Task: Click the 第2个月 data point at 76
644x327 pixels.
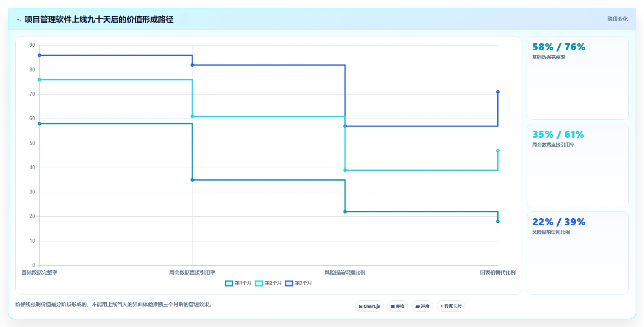Action: click(x=39, y=80)
